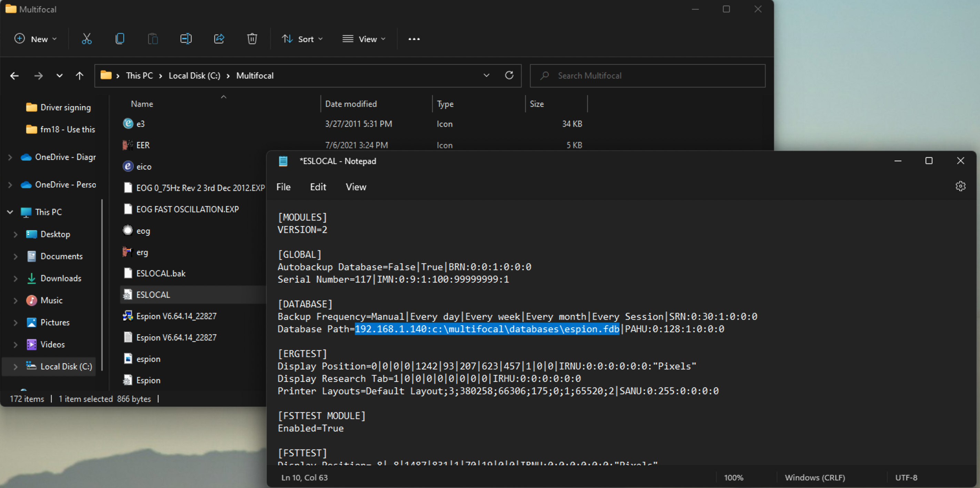Viewport: 980px width, 488px height.
Task: Expand the Documents tree node
Action: pyautogui.click(x=16, y=256)
